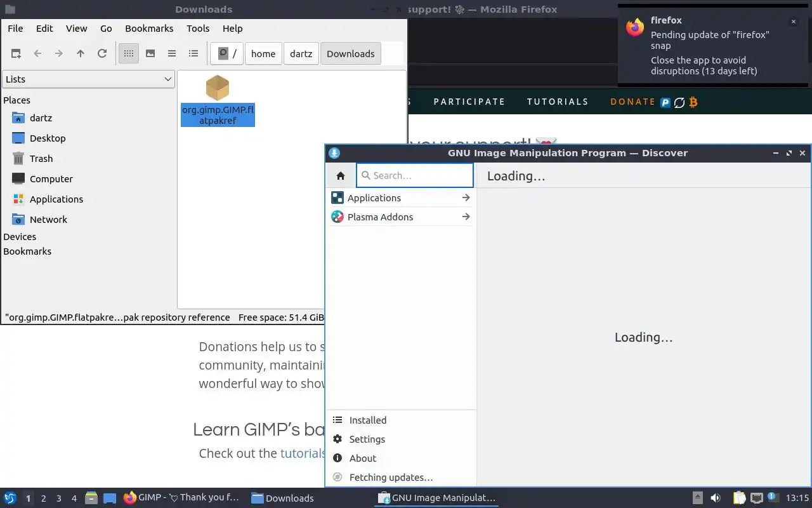Screen dimensions: 812x508
Task: Open volume control in system tray
Action: click(716, 498)
